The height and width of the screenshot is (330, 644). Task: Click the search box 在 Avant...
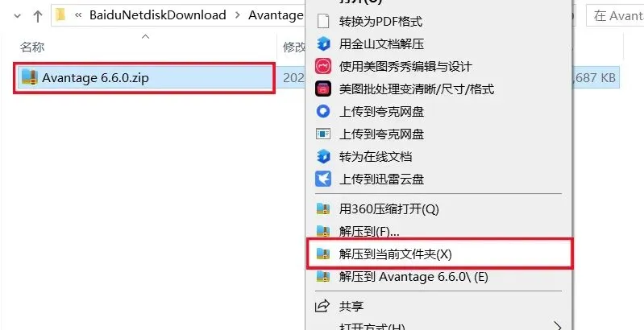(x=615, y=15)
